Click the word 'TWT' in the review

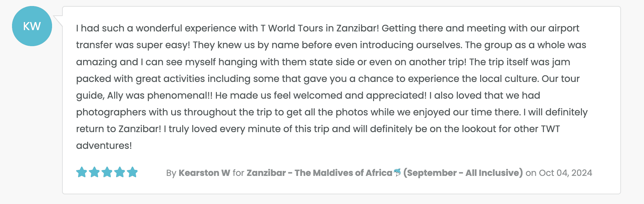pos(550,129)
